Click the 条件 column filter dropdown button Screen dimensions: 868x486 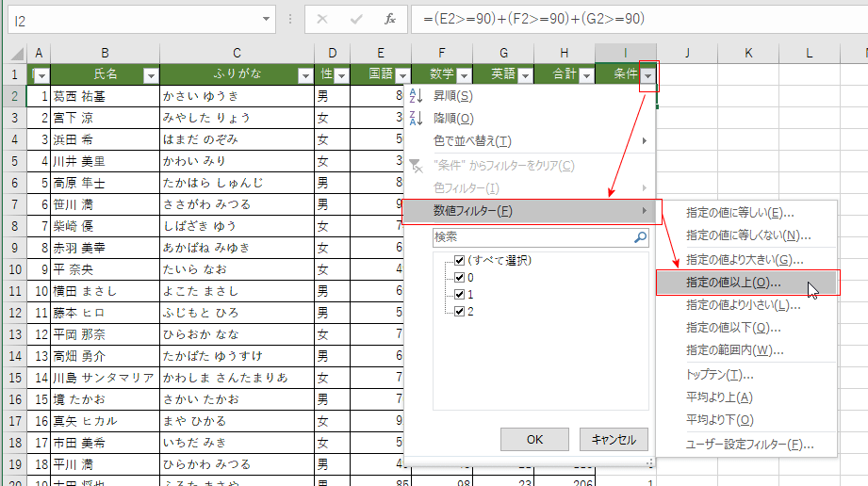coord(647,76)
